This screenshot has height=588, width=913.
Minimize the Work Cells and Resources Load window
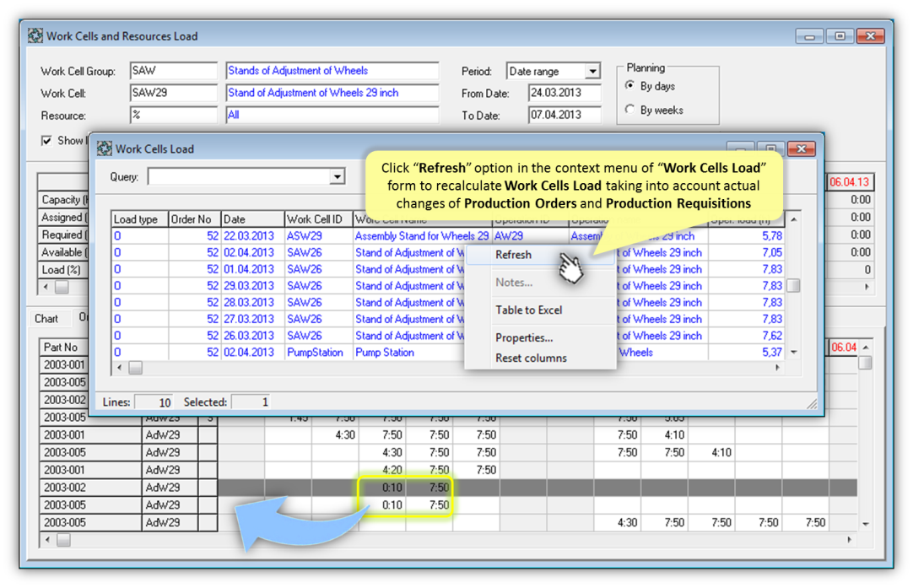pos(809,36)
